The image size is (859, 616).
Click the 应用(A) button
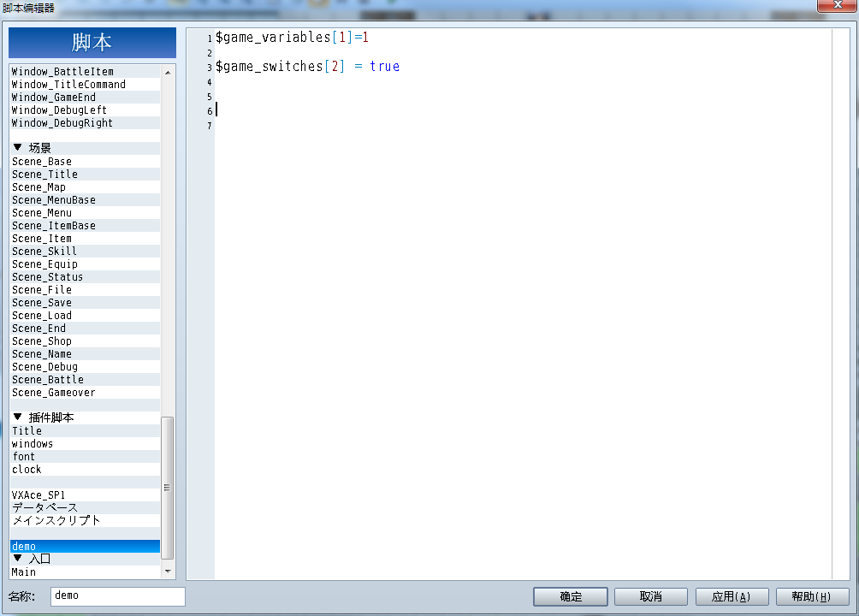pyautogui.click(x=732, y=596)
